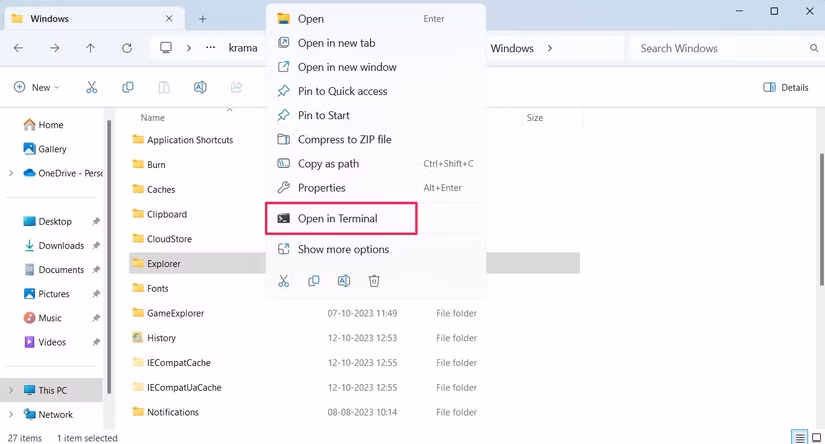Open Downloads in the navigation pane
This screenshot has width=825, height=444.
54,246
